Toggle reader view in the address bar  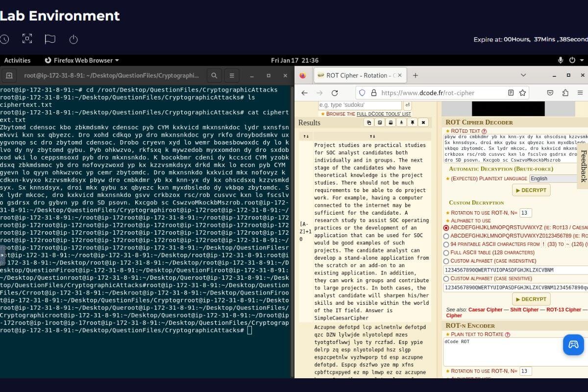pyautogui.click(x=511, y=93)
